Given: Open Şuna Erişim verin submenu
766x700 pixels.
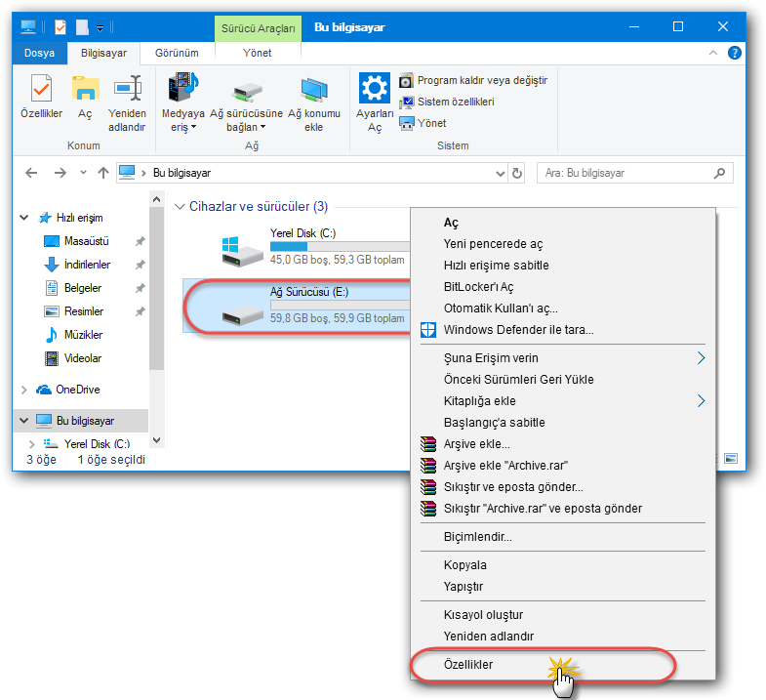Looking at the screenshot, I should (563, 358).
